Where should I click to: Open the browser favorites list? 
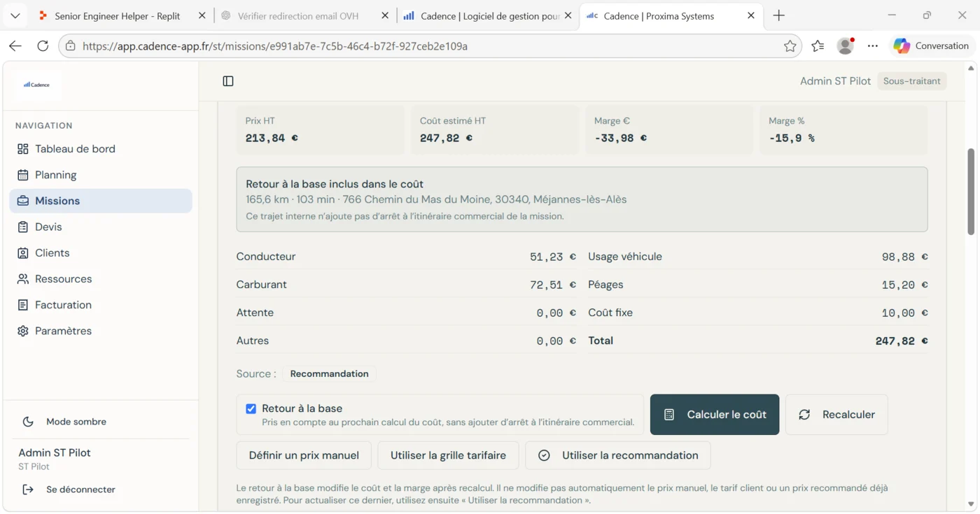[x=818, y=46]
